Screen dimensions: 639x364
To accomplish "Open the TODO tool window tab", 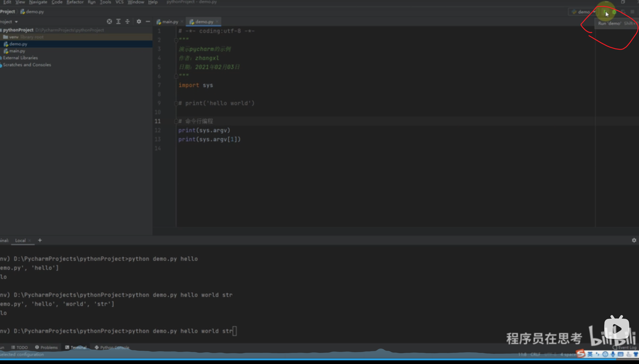I will tap(19, 348).
